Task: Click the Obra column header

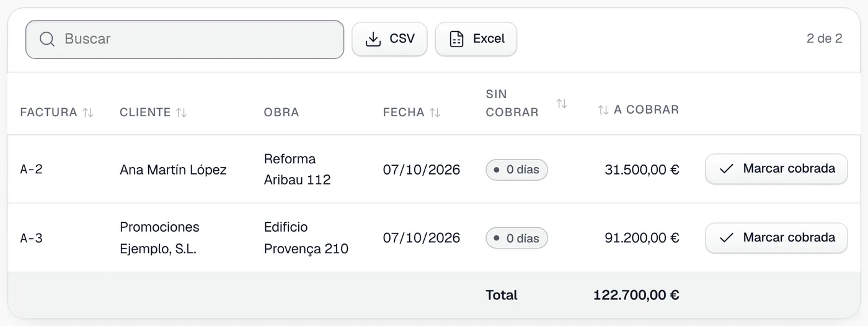Action: coord(281,112)
